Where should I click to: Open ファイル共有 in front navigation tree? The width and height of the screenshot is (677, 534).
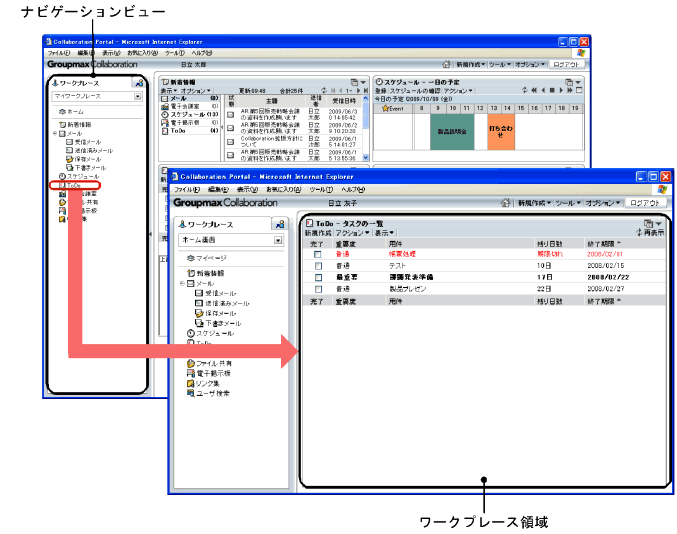point(209,363)
